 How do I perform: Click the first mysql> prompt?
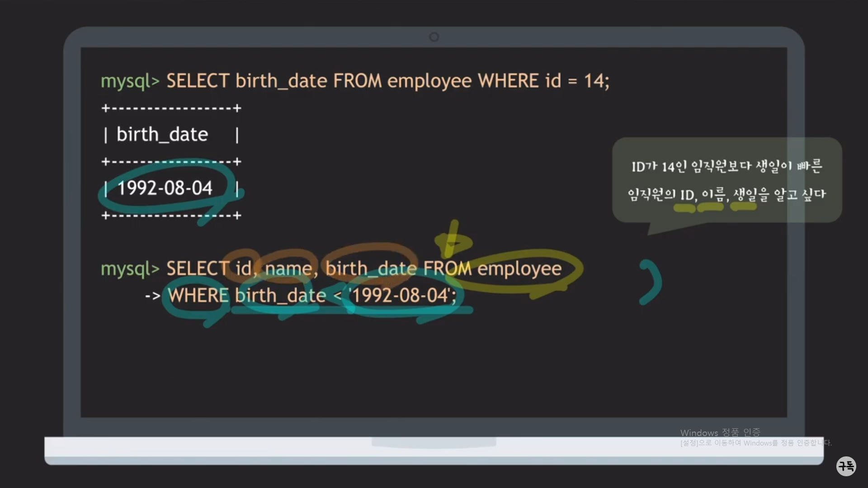coord(130,81)
